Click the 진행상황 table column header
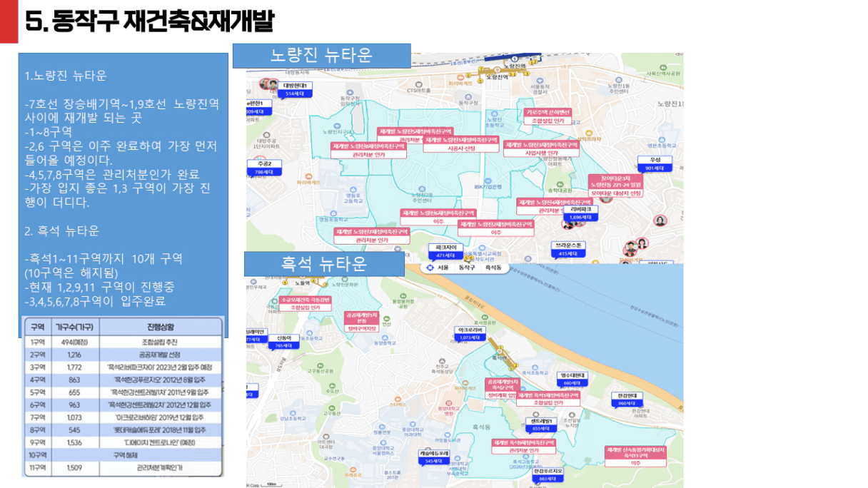Screen dimensions: 868x488 point(159,325)
